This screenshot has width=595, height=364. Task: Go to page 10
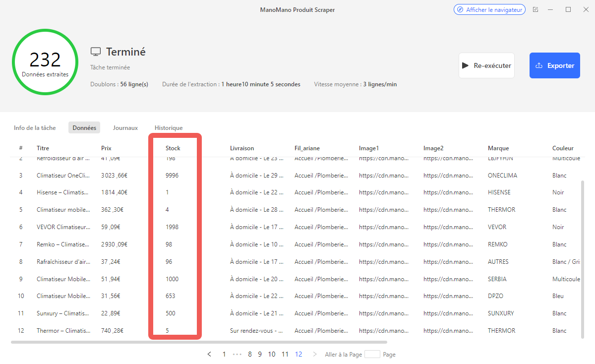(x=272, y=354)
